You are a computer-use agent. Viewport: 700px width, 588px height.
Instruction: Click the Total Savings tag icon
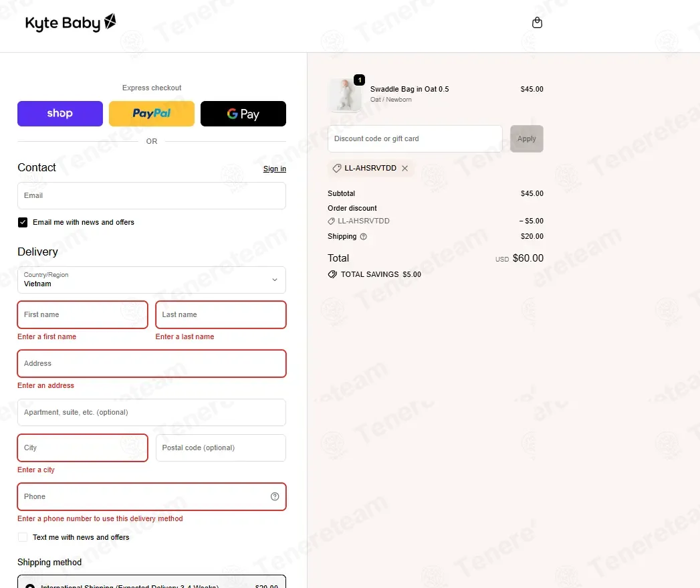tap(332, 274)
